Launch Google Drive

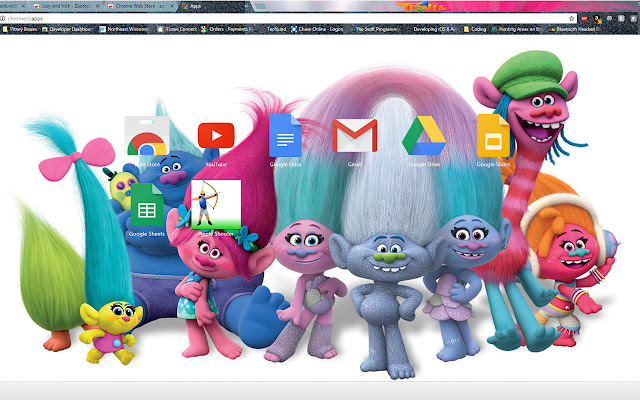point(423,136)
